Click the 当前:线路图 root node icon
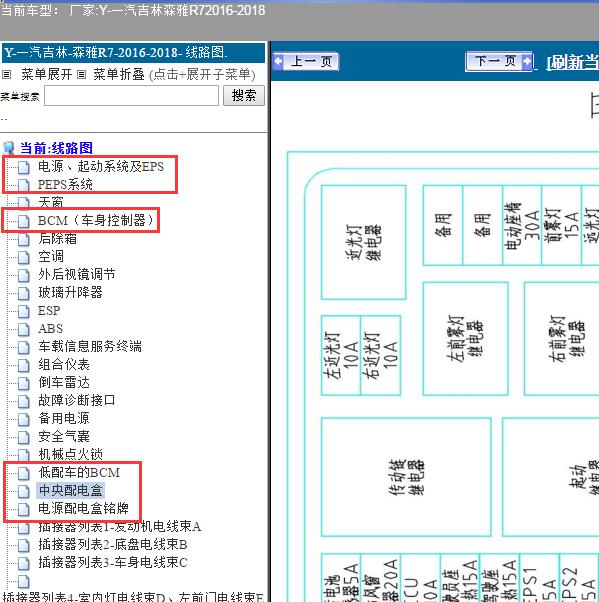 pyautogui.click(x=8, y=148)
